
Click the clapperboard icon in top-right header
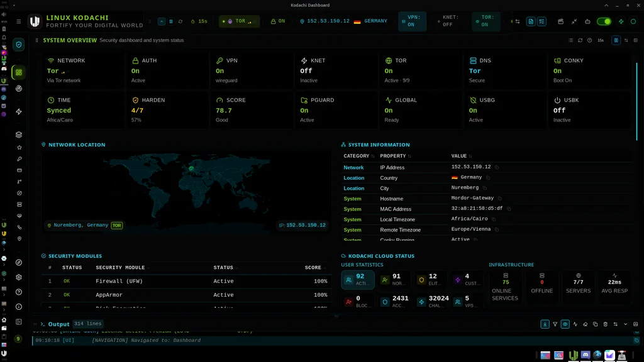[560, 21]
